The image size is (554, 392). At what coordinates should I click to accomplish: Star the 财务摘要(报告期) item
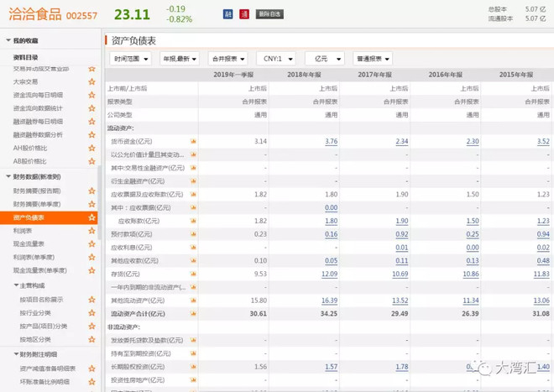91,191
